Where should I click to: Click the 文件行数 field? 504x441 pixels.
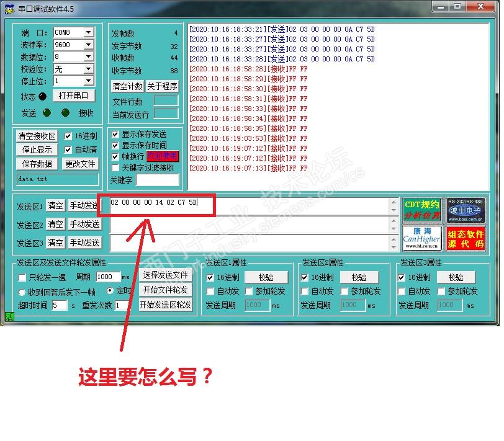166,100
